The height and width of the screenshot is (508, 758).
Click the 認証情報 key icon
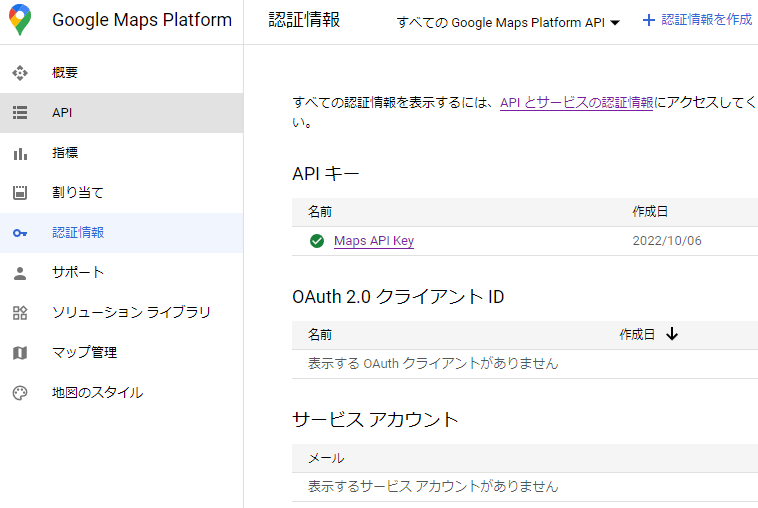(x=20, y=233)
